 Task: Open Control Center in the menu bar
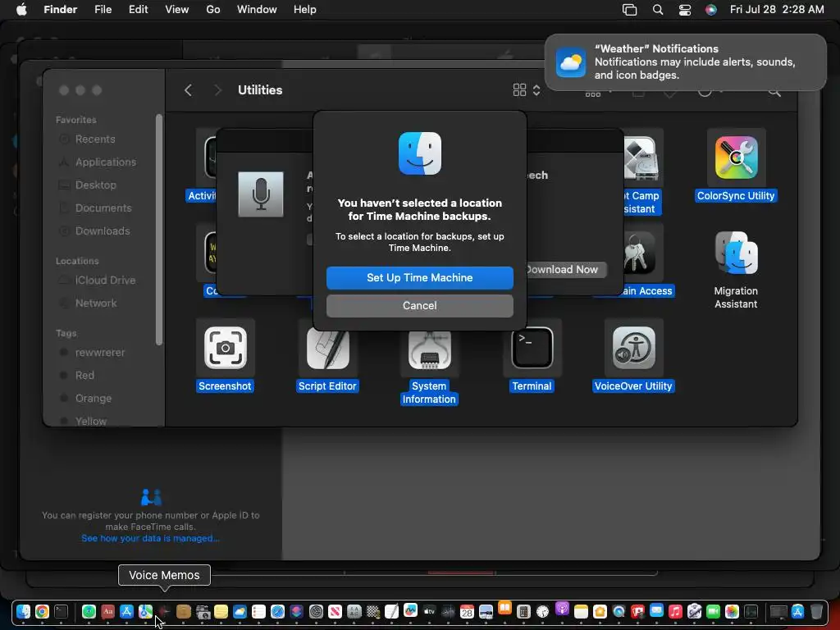(x=685, y=10)
